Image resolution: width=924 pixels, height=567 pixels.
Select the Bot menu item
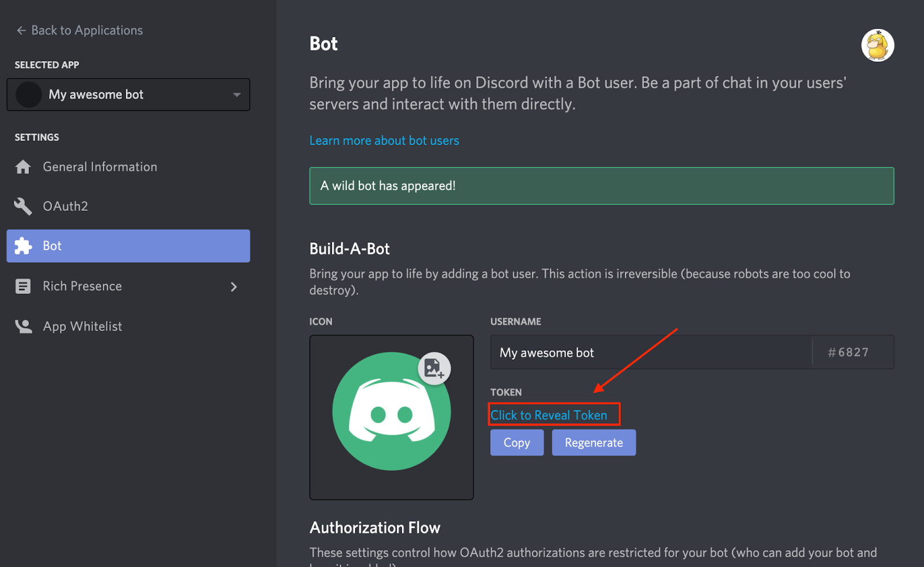coord(128,246)
